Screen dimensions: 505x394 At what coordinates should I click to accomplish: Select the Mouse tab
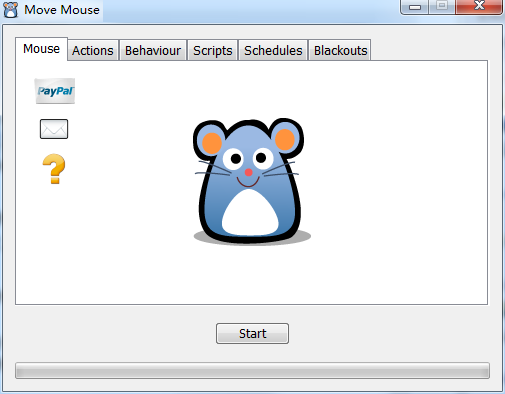point(41,49)
